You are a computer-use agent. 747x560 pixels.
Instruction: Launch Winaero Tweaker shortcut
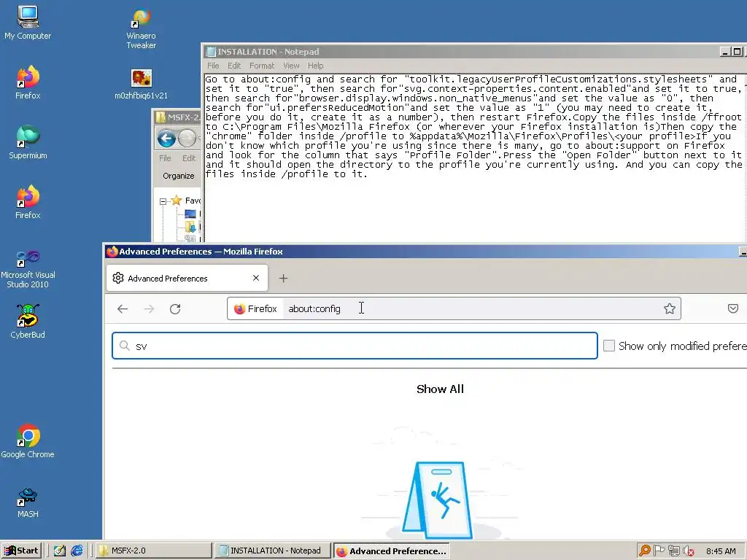[141, 28]
